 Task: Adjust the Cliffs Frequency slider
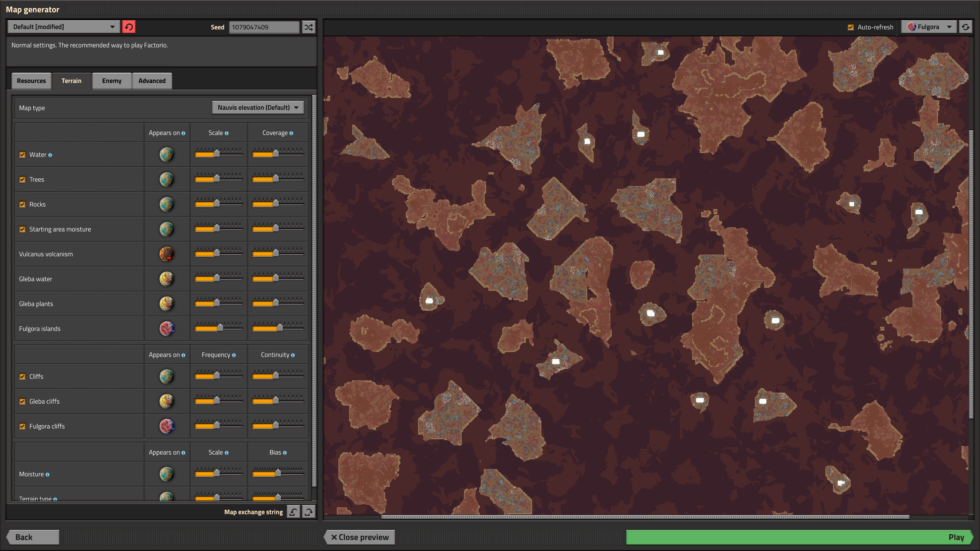point(219,375)
